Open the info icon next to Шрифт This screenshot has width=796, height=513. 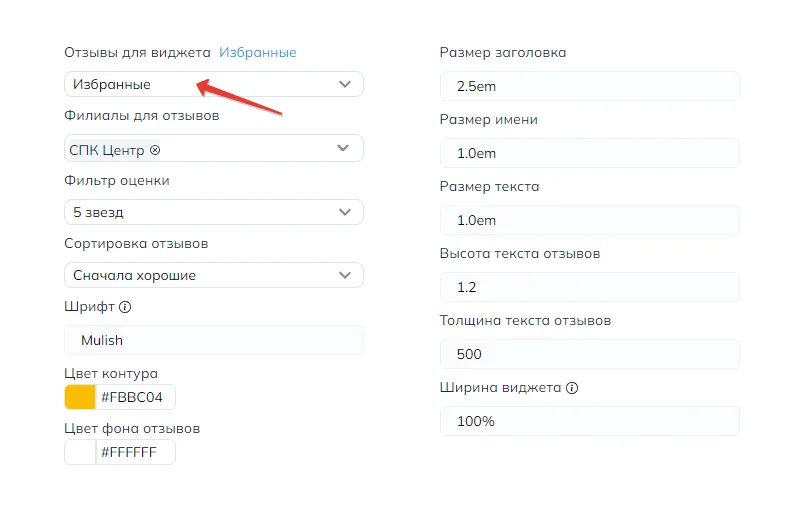click(125, 307)
